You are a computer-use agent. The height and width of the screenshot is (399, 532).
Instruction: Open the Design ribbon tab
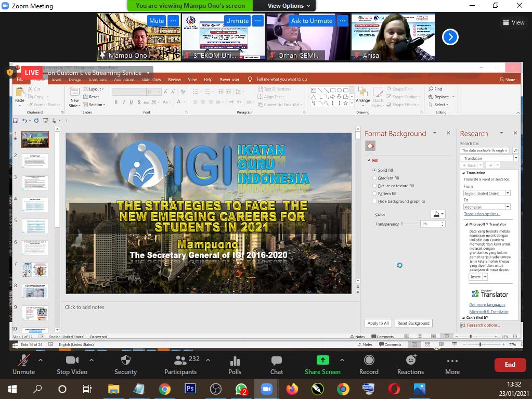(x=75, y=80)
